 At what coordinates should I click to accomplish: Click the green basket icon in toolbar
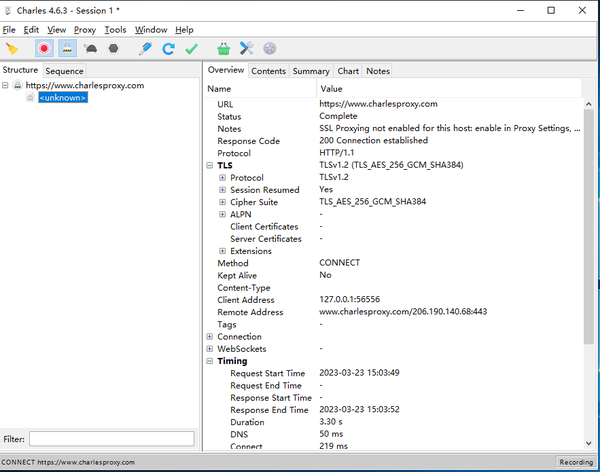pos(223,48)
